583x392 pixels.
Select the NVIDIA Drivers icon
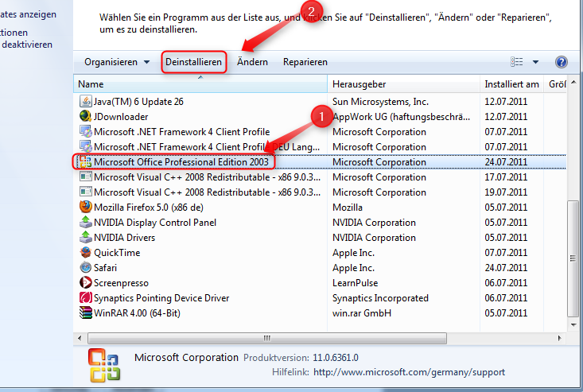[x=86, y=238]
